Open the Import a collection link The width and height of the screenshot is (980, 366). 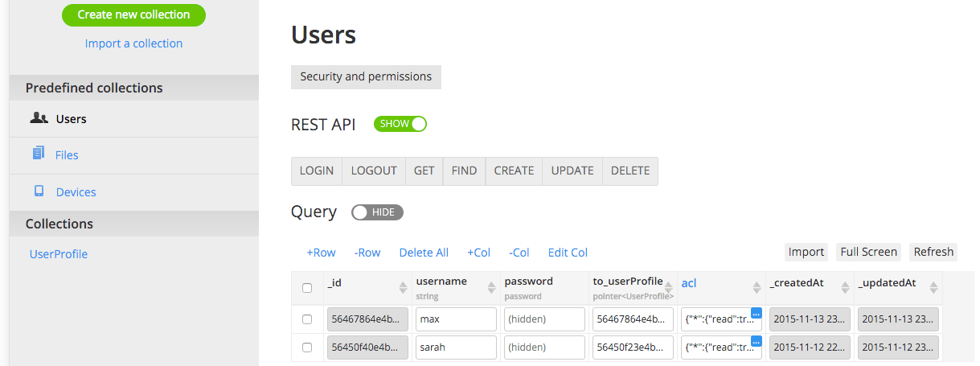(x=133, y=43)
